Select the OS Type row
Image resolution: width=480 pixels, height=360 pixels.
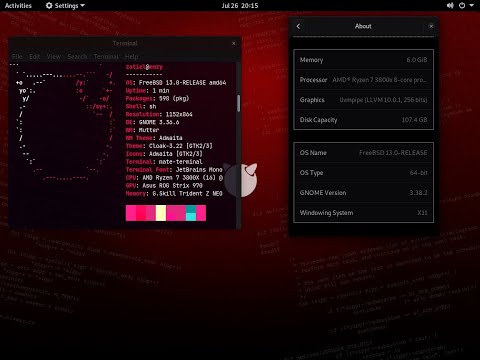[x=363, y=173]
